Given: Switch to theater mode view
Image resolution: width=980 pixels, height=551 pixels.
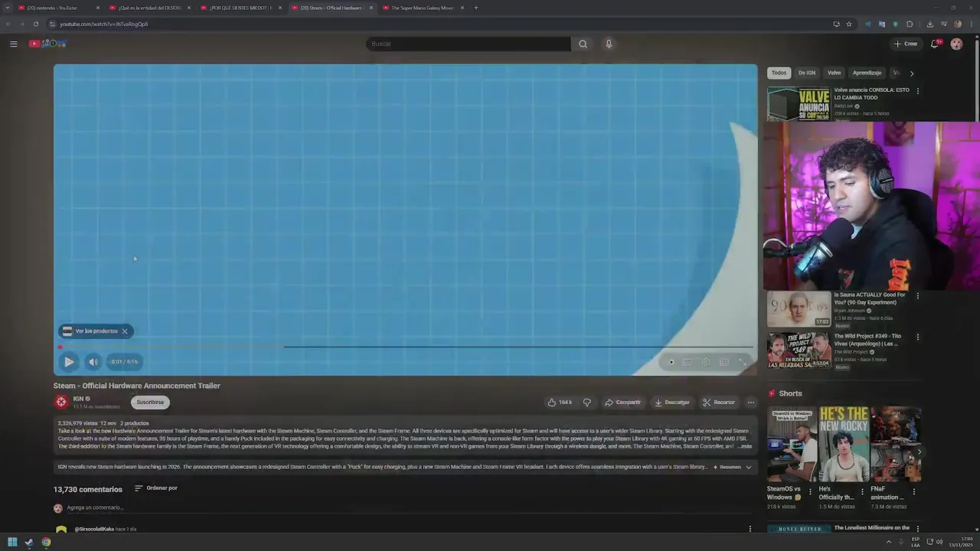Looking at the screenshot, I should pyautogui.click(x=724, y=362).
